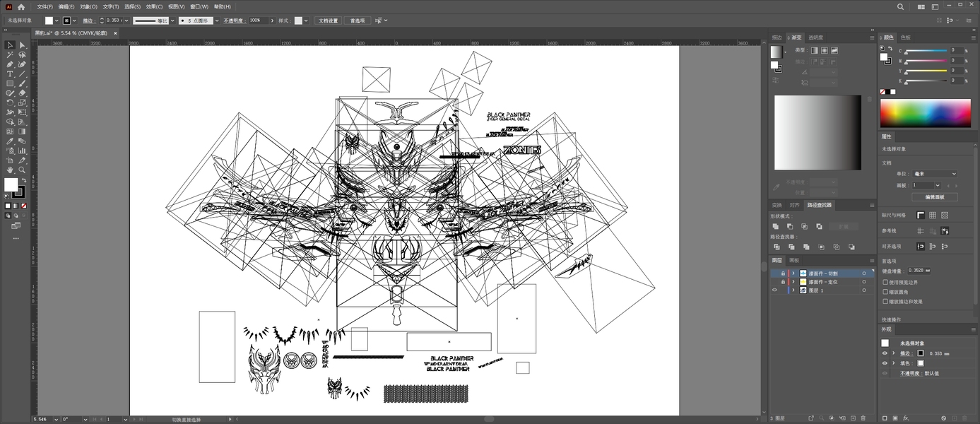Enable 缩放描边和效果 checkbox
The height and width of the screenshot is (424, 980).
click(885, 302)
